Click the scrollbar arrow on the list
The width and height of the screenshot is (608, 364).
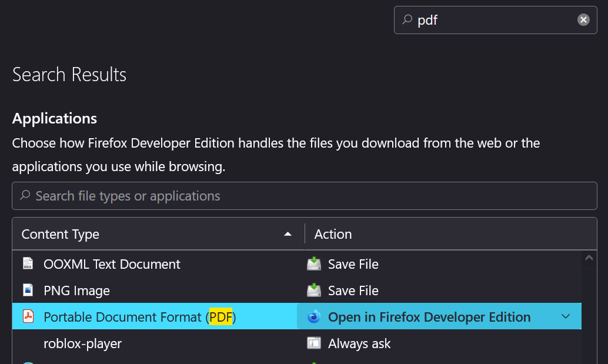pyautogui.click(x=589, y=258)
